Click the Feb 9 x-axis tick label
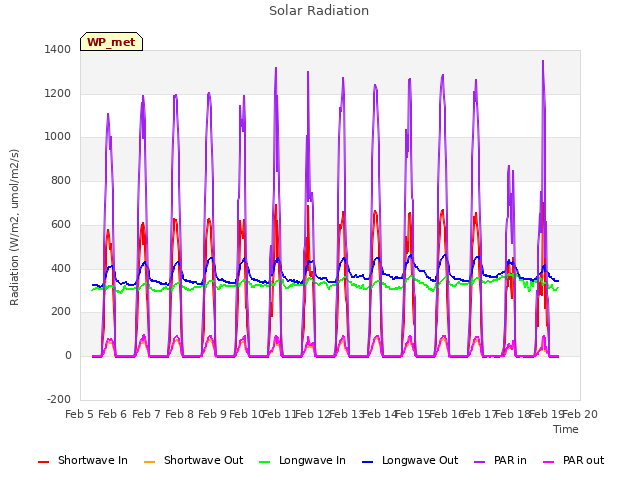Image resolution: width=640 pixels, height=480 pixels. [213, 414]
